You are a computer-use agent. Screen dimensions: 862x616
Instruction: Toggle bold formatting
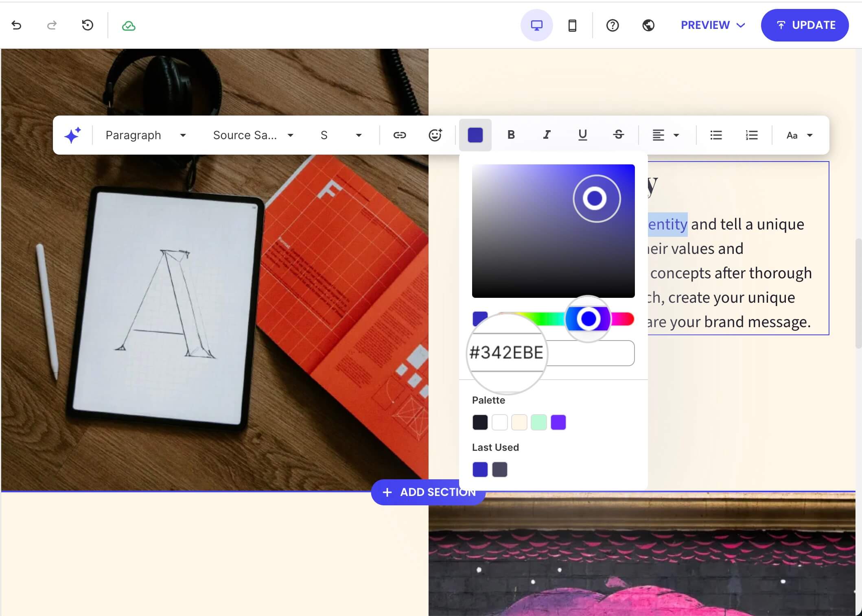tap(511, 135)
